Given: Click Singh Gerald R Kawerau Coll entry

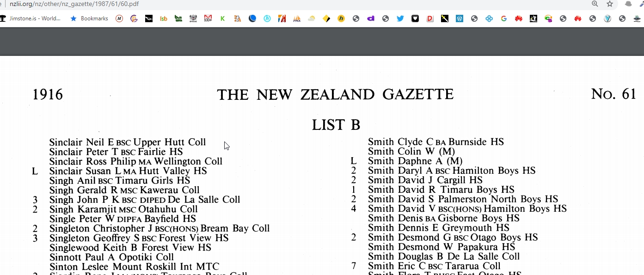Looking at the screenshot, I should coord(124,190).
